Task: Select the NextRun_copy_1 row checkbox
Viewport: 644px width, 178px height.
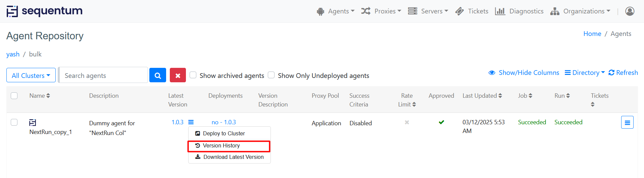Action: click(x=14, y=122)
